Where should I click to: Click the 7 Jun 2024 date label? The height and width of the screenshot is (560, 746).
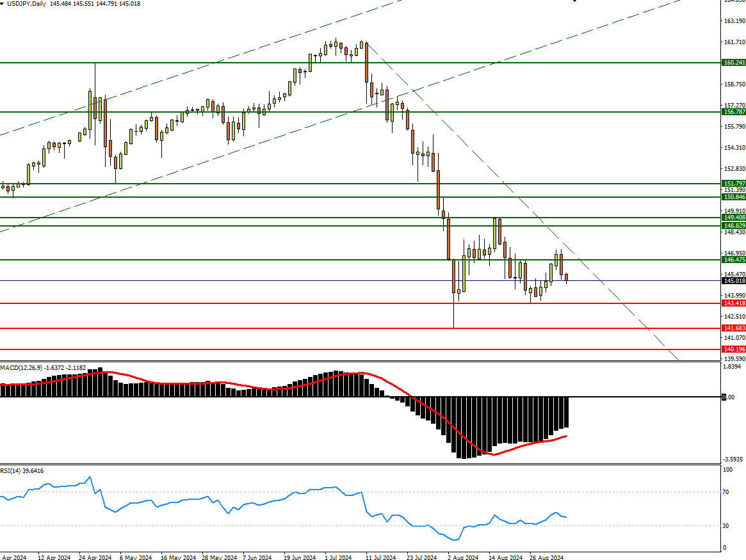pos(257,557)
